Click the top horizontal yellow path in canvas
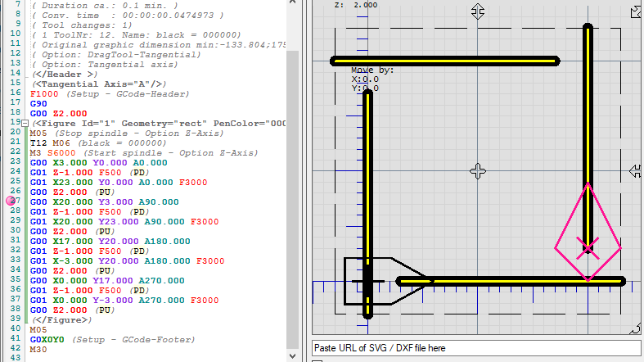This screenshot has height=362, width=644. tap(446, 61)
